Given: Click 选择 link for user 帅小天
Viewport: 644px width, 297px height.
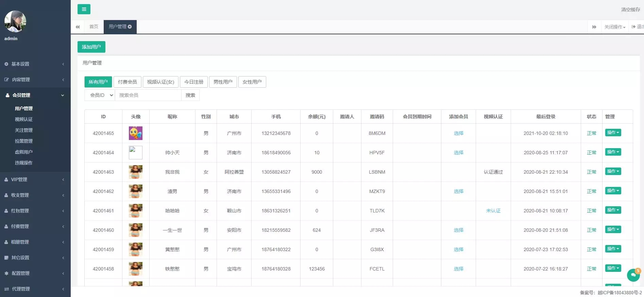Looking at the screenshot, I should point(458,153).
